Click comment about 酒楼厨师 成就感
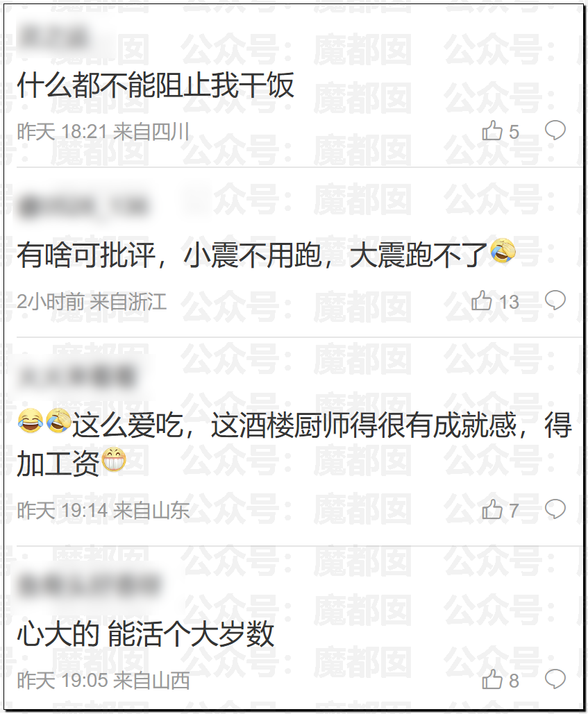Viewport: 588px width, 714px height. click(x=294, y=443)
